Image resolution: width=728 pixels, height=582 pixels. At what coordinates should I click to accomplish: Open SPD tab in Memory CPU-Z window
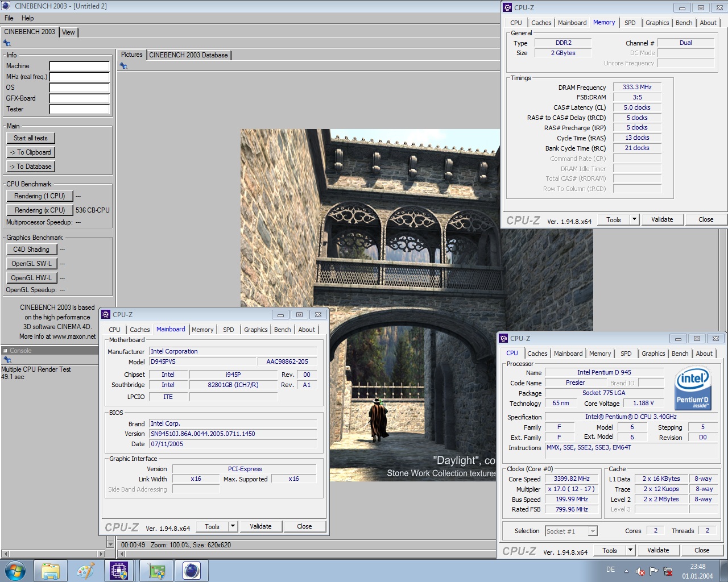point(630,23)
